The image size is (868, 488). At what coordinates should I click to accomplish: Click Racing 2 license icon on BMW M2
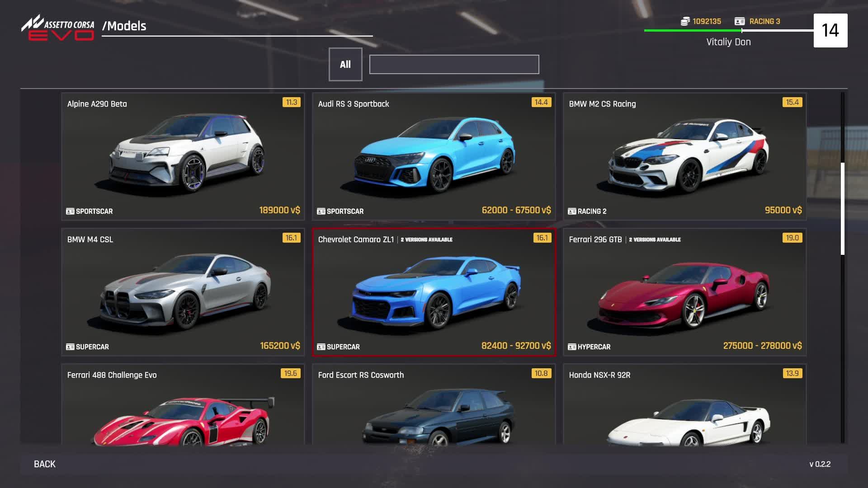click(572, 211)
